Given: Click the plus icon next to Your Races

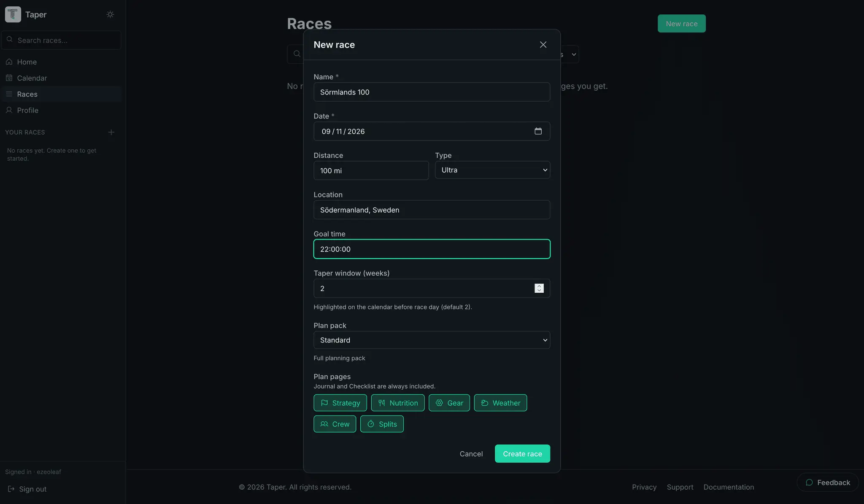Looking at the screenshot, I should coord(111,132).
